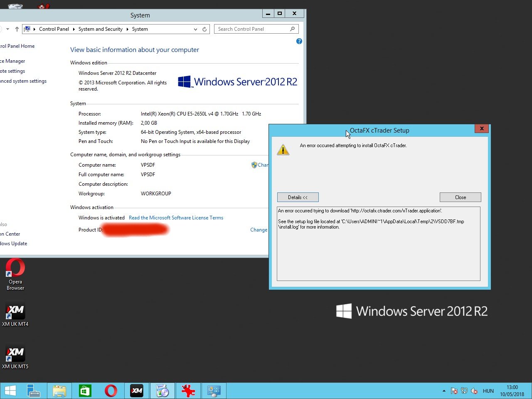Viewport: 532px width, 399px height.
Task: Click the Control Panel icon in address bar
Action: tap(27, 29)
